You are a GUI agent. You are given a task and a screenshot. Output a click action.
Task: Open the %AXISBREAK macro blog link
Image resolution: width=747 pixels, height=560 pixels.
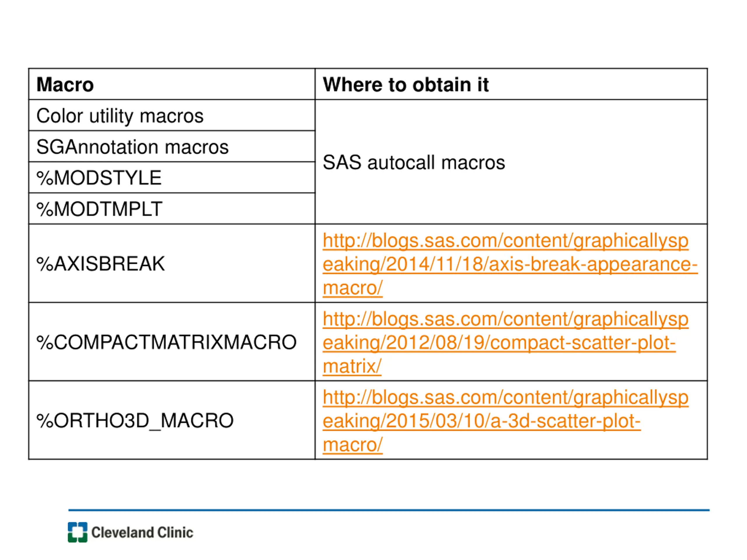coord(509,264)
